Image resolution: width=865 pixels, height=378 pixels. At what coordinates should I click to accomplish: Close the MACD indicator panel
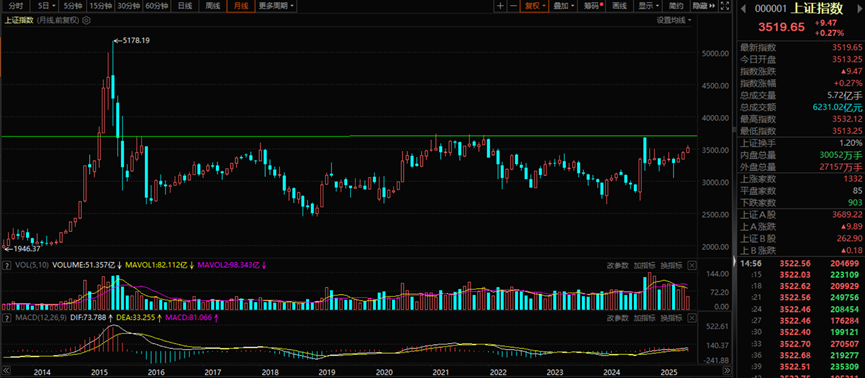click(x=692, y=318)
